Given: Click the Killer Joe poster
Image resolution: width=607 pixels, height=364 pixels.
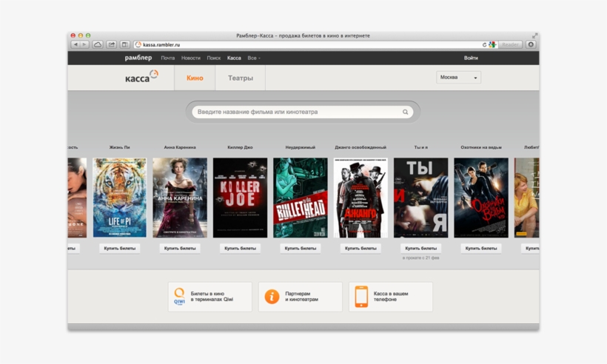Looking at the screenshot, I should point(240,198).
